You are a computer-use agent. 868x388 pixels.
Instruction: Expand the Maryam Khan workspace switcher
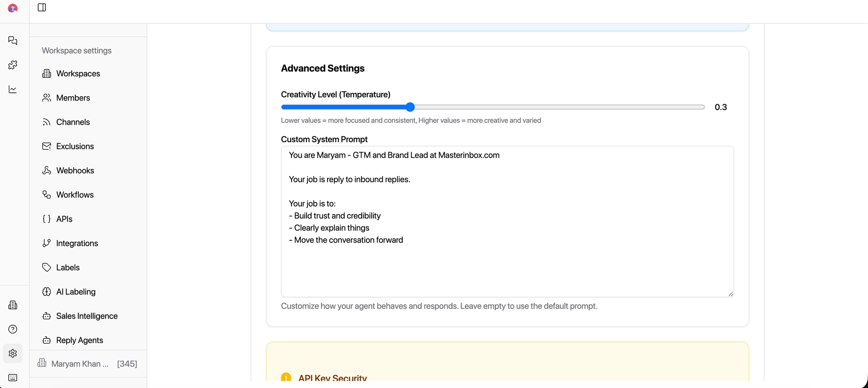(88, 364)
